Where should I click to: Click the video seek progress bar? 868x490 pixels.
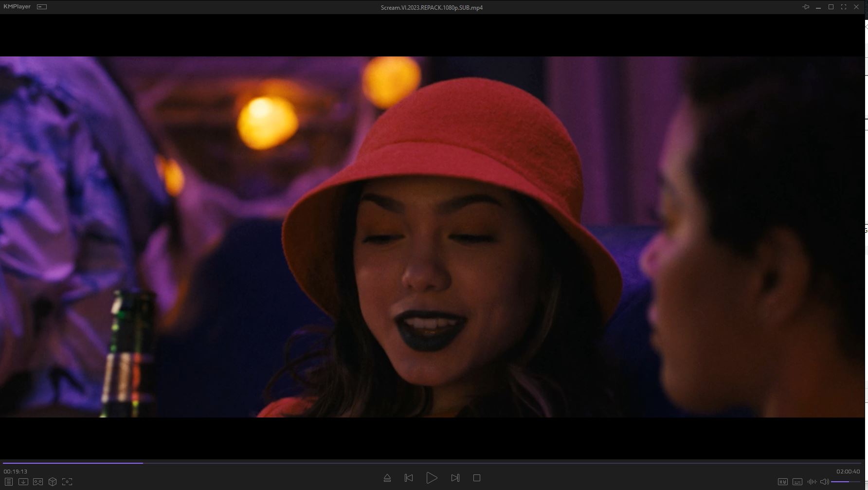coord(433,463)
